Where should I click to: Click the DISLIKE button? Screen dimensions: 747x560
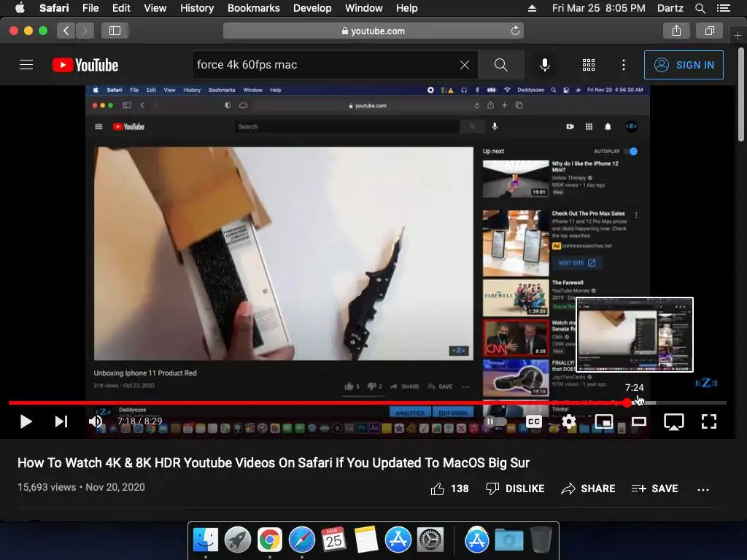514,489
